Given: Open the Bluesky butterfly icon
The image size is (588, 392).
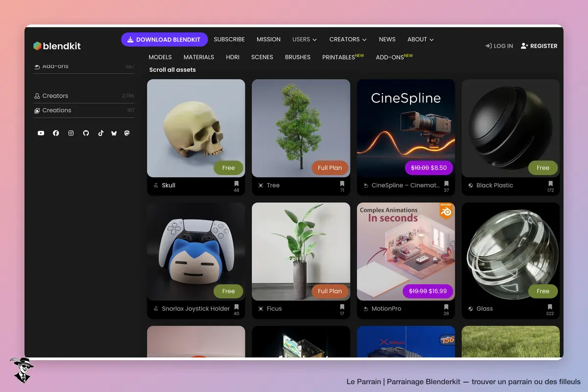Looking at the screenshot, I should click(114, 133).
